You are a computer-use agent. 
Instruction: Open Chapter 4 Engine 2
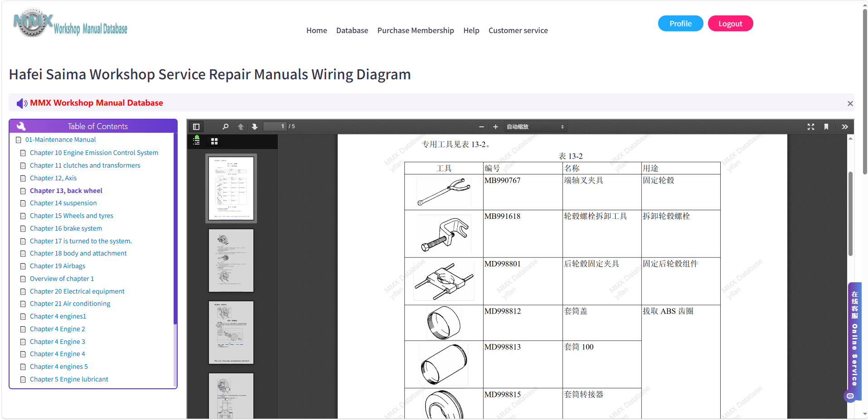57,329
